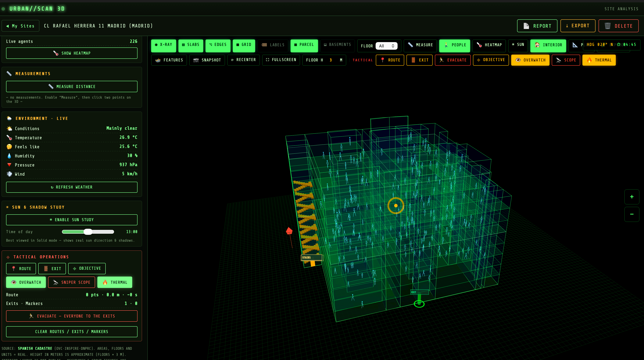Click the FEATURES layers icon

[158, 60]
